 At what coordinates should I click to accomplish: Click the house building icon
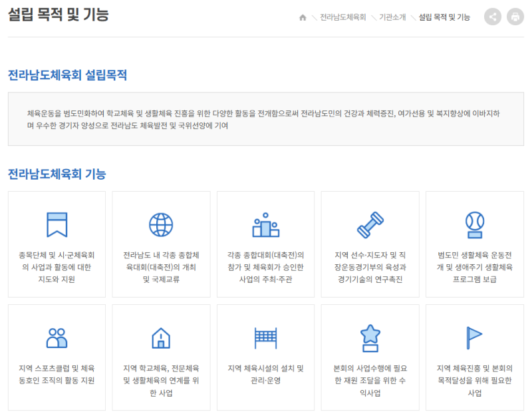coord(161,338)
